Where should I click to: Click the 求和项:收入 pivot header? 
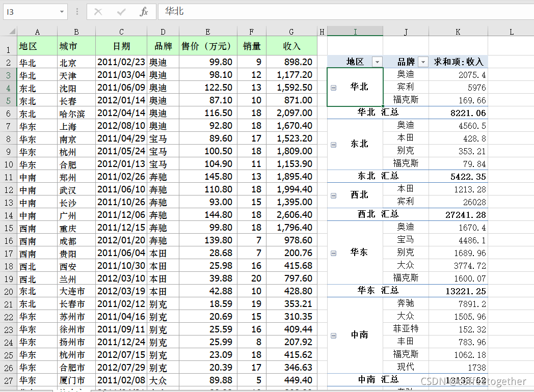458,62
